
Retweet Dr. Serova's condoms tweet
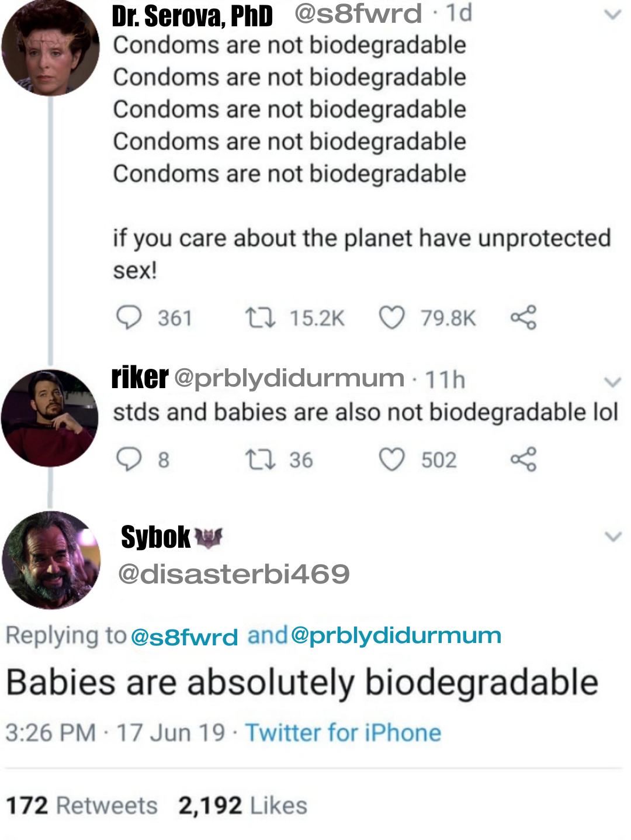[x=260, y=317]
